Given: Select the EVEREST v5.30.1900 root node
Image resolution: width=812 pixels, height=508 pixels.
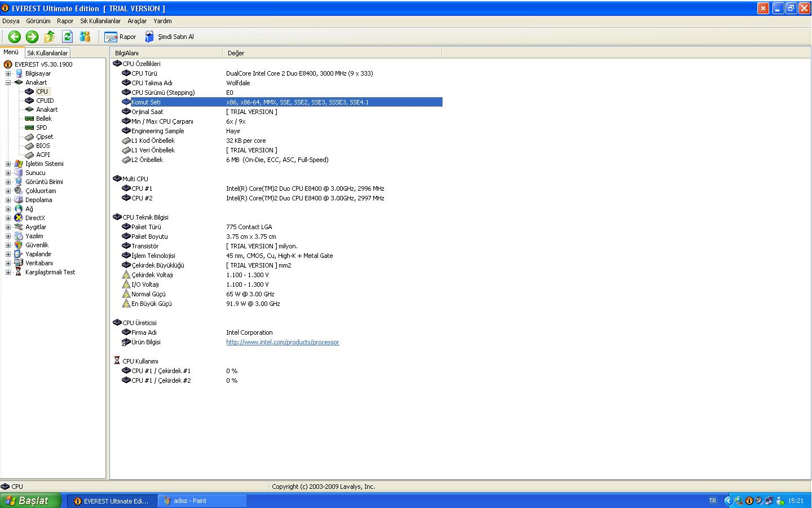Looking at the screenshot, I should pyautogui.click(x=43, y=64).
